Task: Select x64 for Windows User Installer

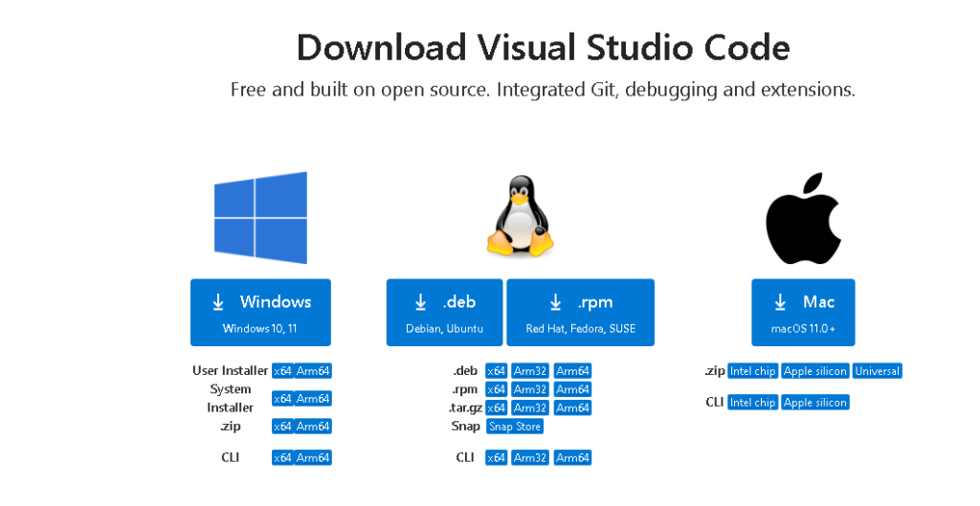Action: tap(282, 371)
